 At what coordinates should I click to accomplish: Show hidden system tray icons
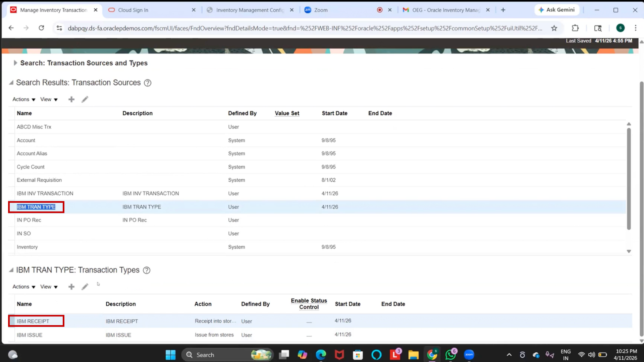tap(509, 355)
